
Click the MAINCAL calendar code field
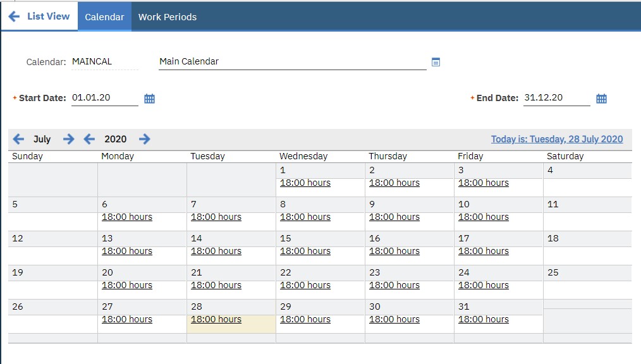[x=104, y=61]
